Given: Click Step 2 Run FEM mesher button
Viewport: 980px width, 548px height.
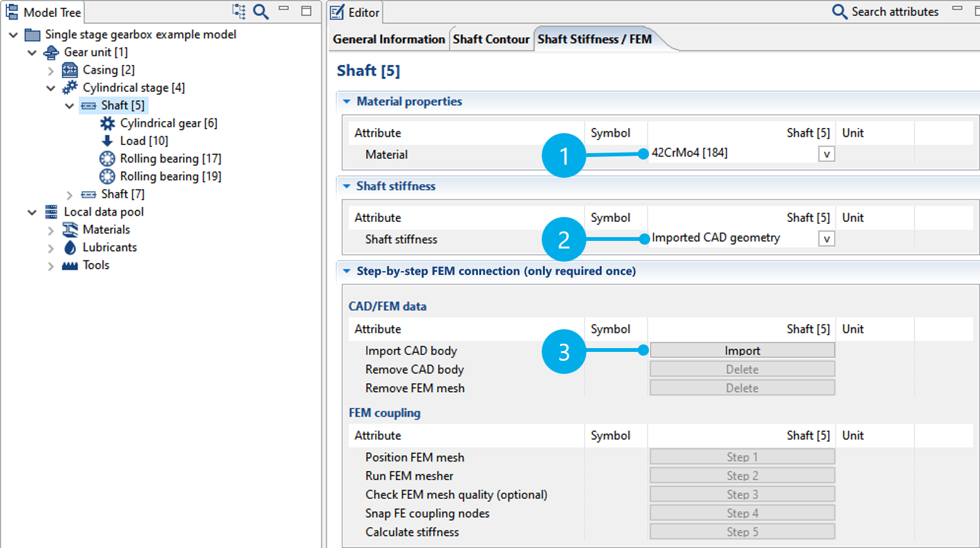Looking at the screenshot, I should click(742, 475).
